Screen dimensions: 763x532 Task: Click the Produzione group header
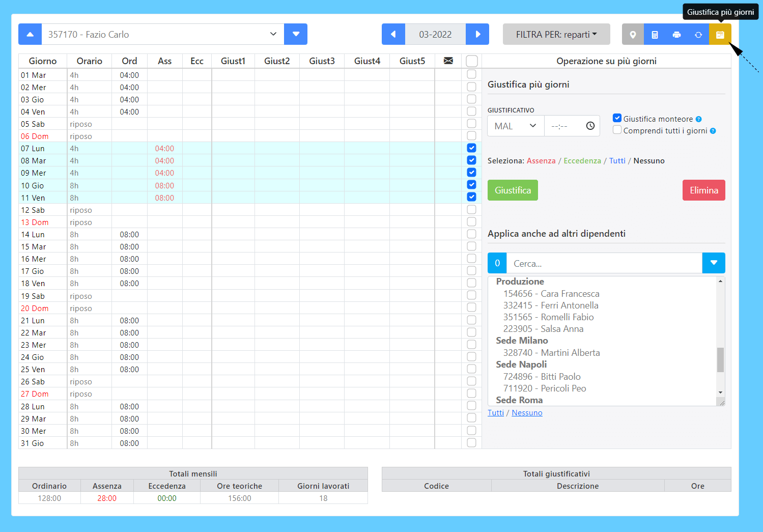[x=520, y=282]
